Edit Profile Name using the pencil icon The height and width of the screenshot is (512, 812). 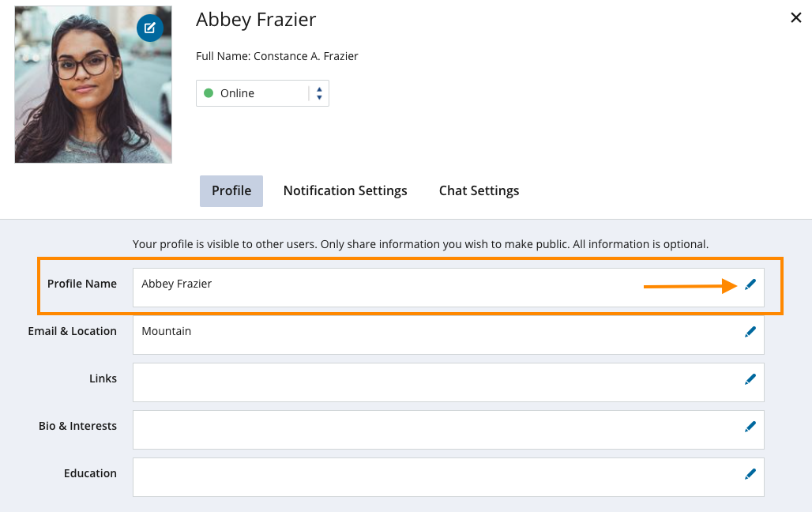tap(750, 284)
